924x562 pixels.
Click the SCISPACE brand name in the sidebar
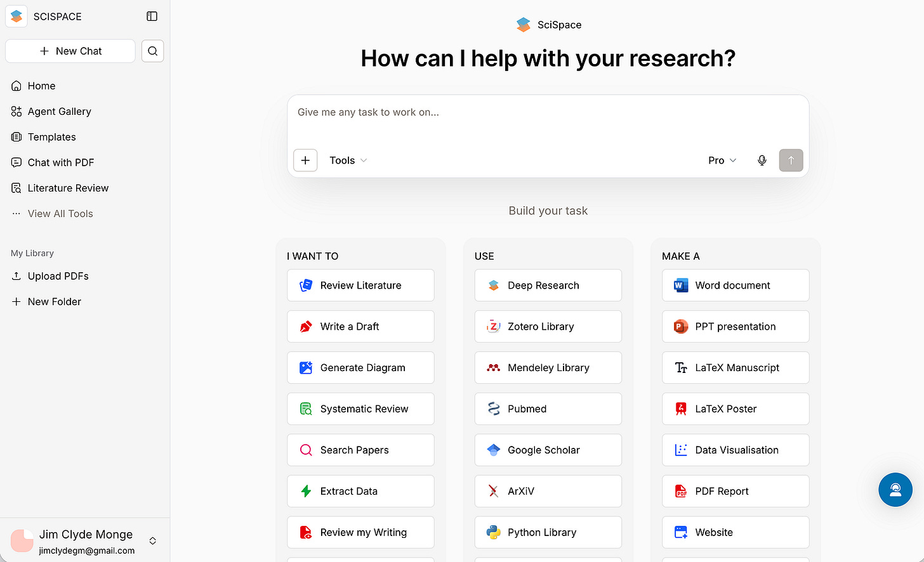(x=58, y=16)
